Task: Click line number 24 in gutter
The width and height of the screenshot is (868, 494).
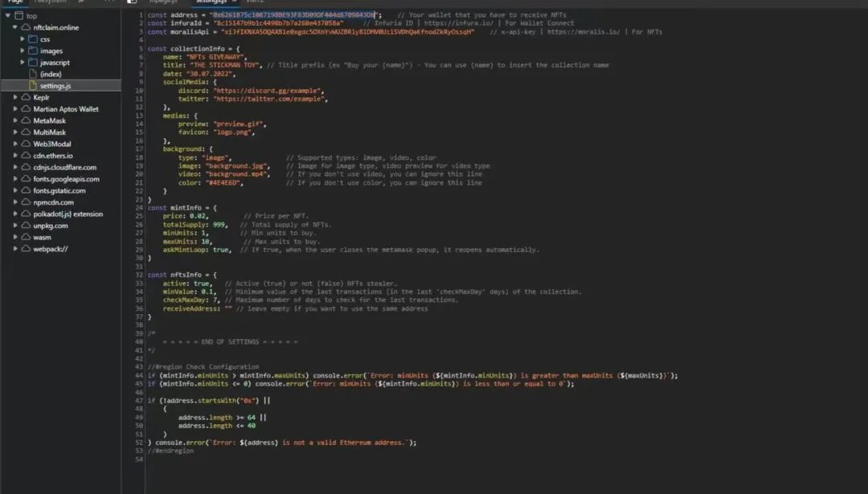Action: coord(139,208)
